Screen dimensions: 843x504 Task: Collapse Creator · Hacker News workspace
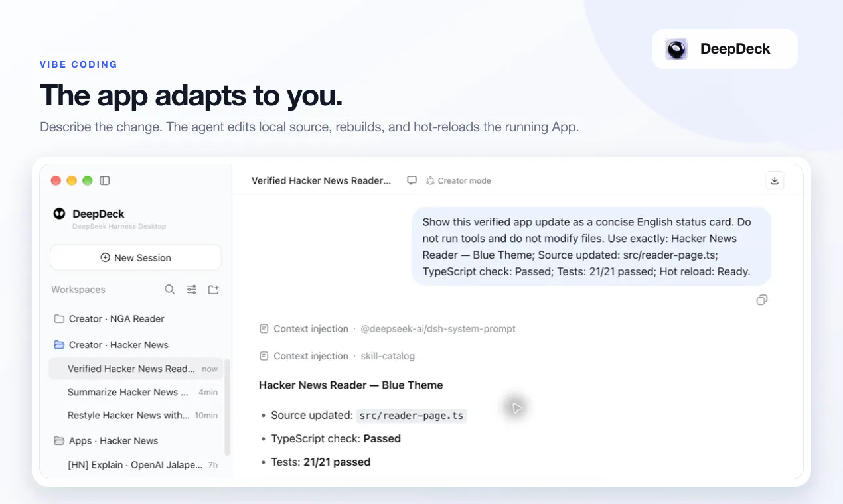(x=136, y=345)
